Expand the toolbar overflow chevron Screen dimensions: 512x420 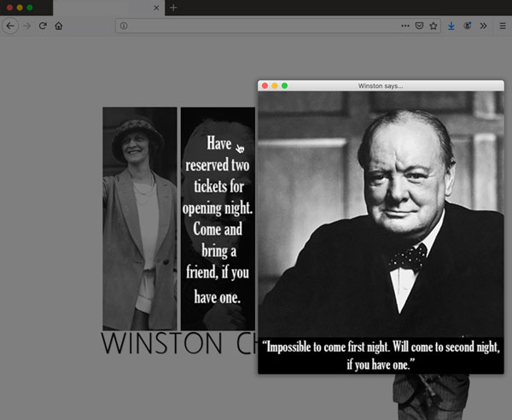tap(483, 26)
